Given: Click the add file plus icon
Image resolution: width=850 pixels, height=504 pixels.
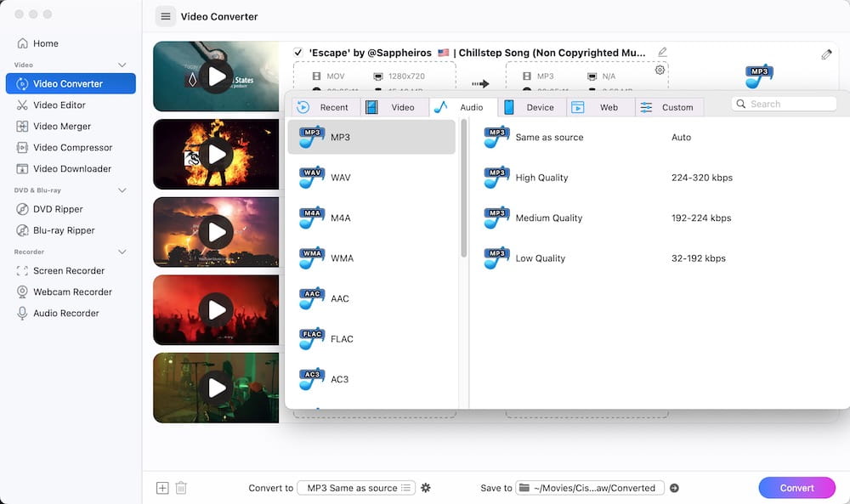Looking at the screenshot, I should (162, 488).
